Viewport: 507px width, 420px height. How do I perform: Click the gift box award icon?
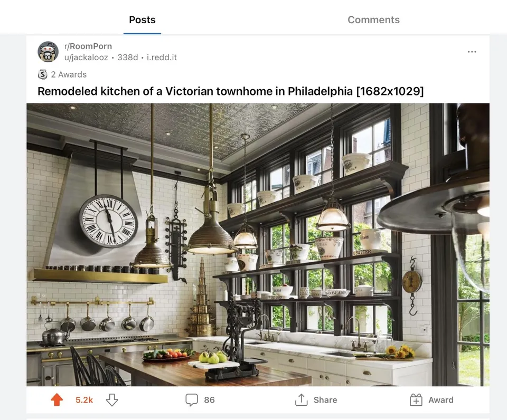point(416,399)
